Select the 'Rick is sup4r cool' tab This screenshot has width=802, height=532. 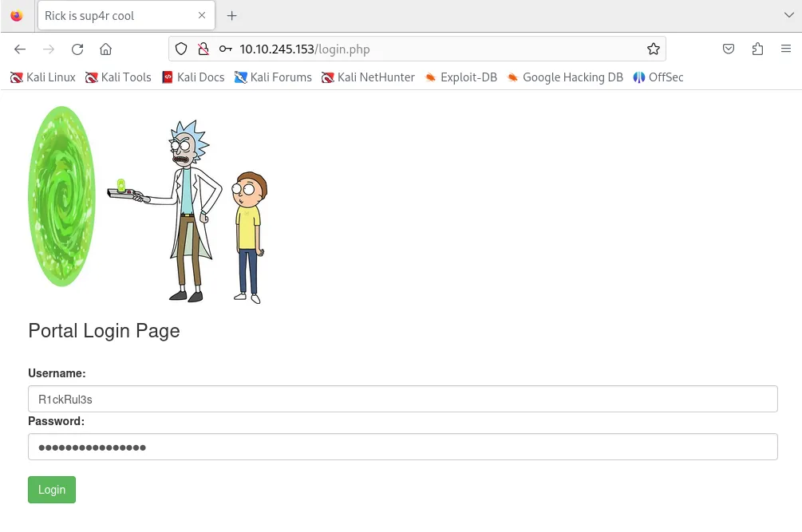(126, 16)
